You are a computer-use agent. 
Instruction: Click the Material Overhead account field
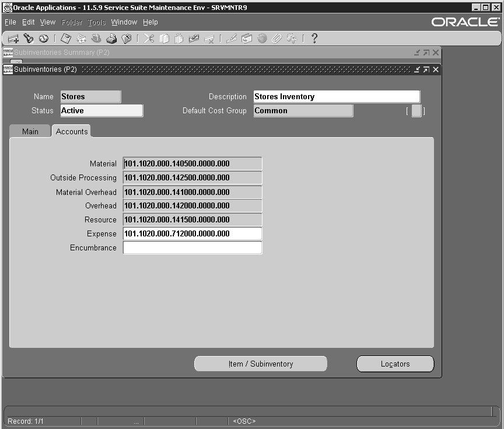(x=192, y=192)
